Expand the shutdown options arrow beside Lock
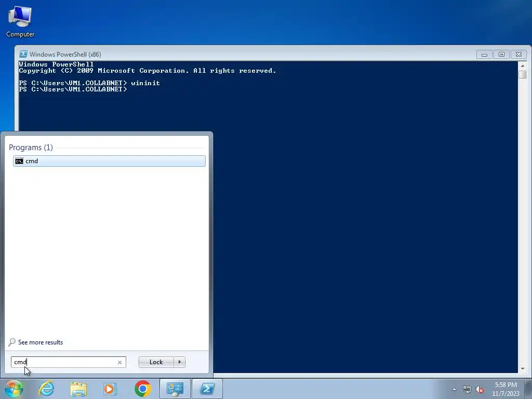 tap(179, 362)
